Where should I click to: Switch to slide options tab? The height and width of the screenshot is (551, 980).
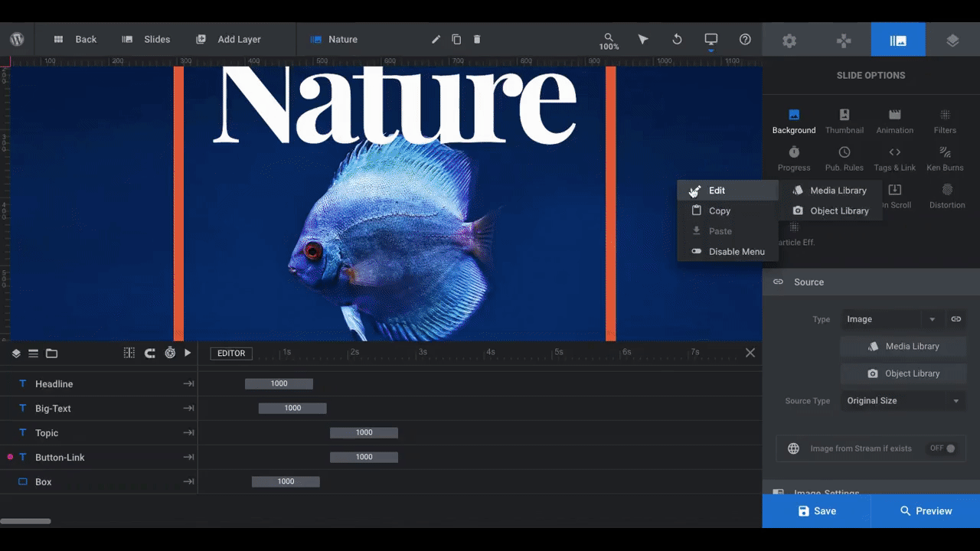[898, 40]
